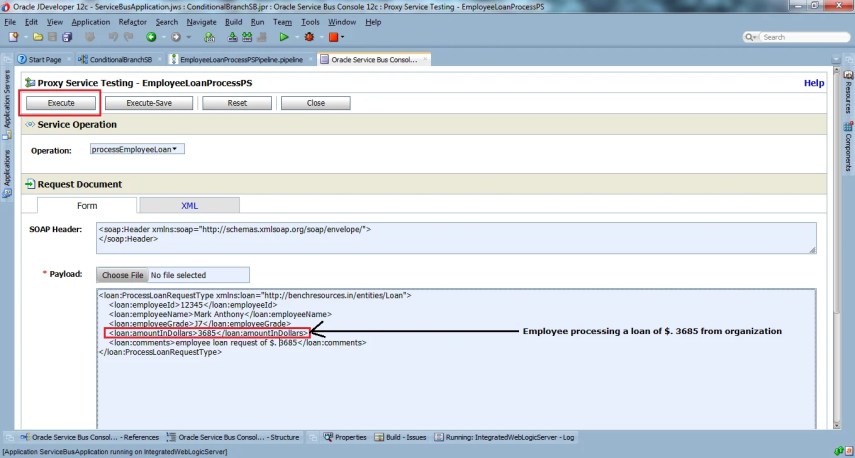Open the Window menu
The height and width of the screenshot is (458, 855).
coord(342,22)
